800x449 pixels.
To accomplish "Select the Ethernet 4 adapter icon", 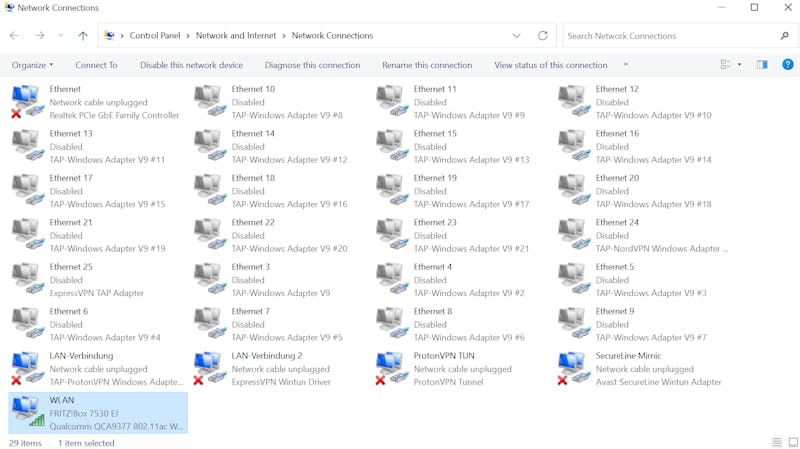I will tap(392, 279).
